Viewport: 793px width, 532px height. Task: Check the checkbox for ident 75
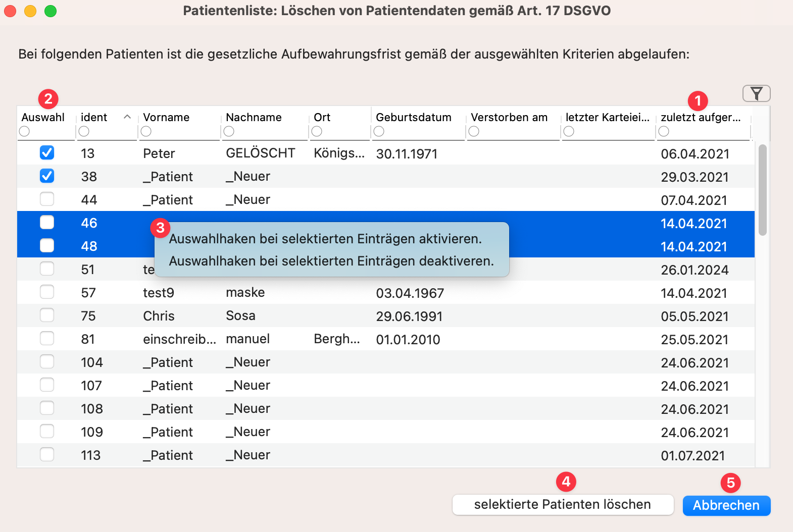(x=47, y=315)
